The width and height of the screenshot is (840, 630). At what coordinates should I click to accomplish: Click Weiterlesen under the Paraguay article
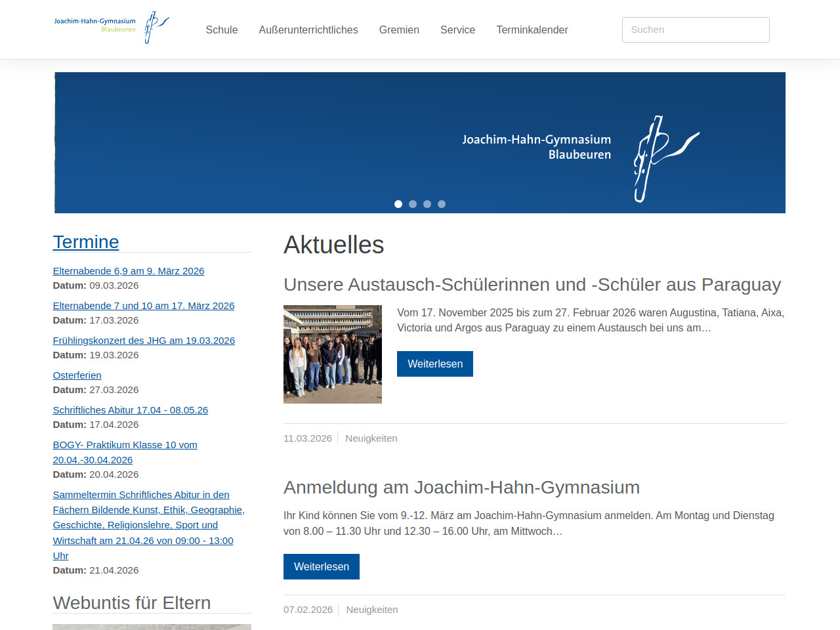click(434, 364)
